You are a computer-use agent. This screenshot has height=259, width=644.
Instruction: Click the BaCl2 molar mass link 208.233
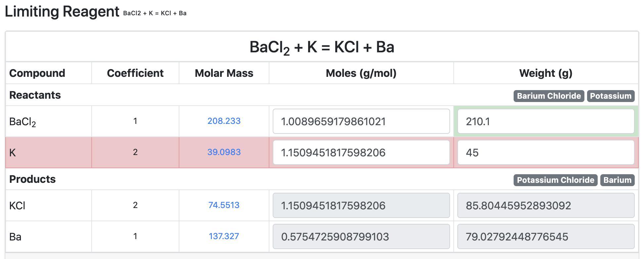(224, 121)
